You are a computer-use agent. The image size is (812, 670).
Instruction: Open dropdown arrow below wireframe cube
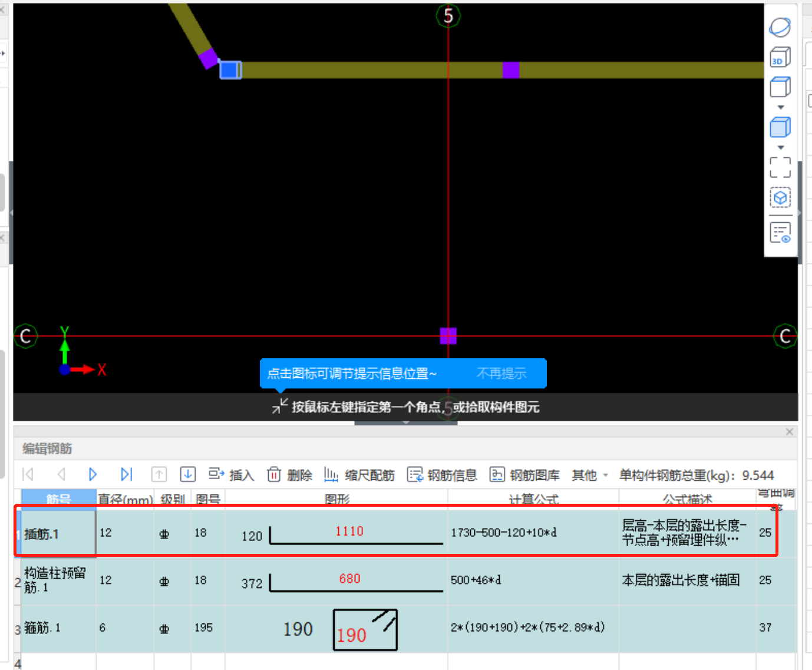click(x=781, y=107)
